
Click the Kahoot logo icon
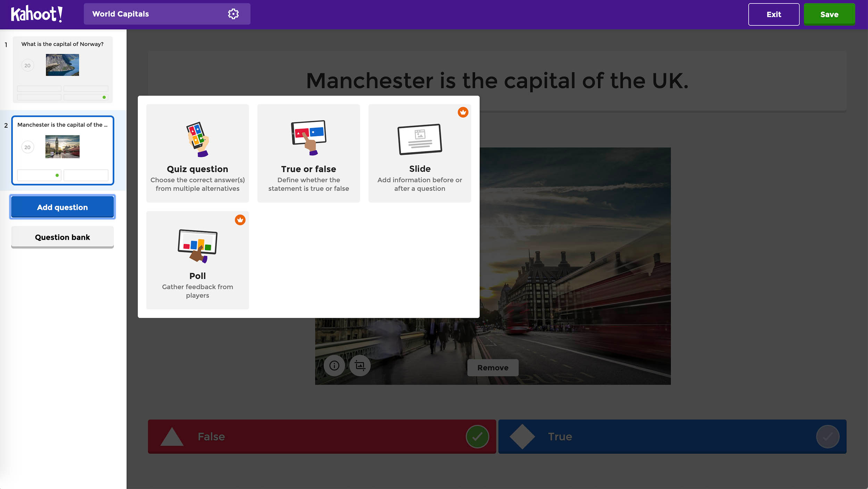[x=37, y=14]
